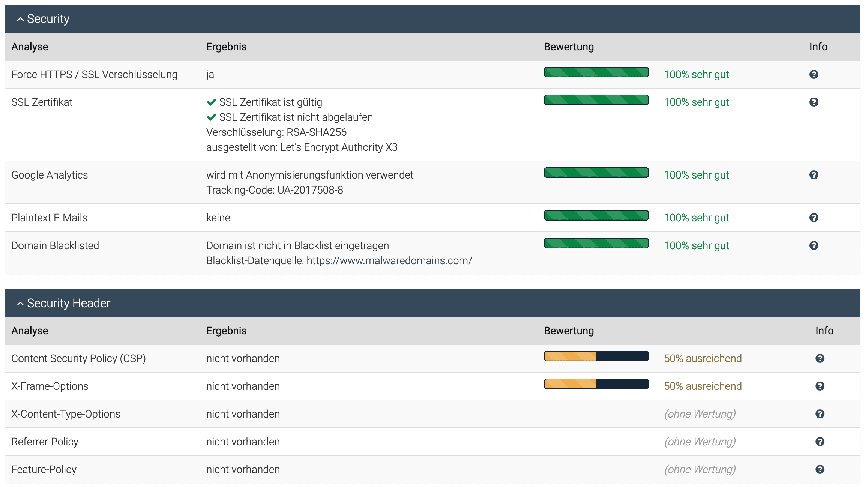
Task: Open info icon for Plaintext E-Mails
Action: 814,218
